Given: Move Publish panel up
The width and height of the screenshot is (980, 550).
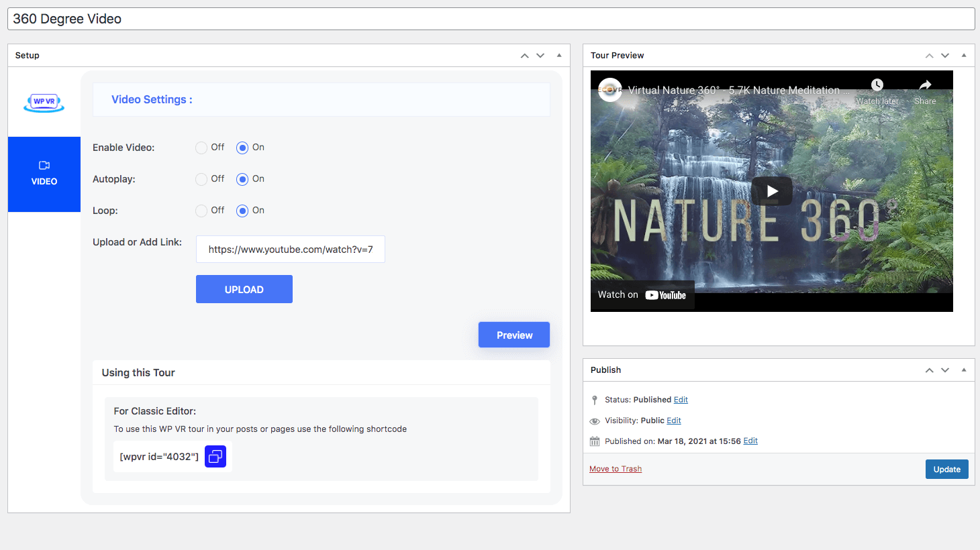Looking at the screenshot, I should pyautogui.click(x=930, y=370).
